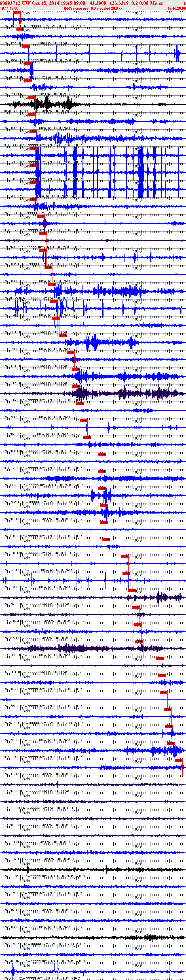The height and width of the screenshot is (980, 186).
Task: Select the UW RATT BHZ station label
Action: (x=43, y=604)
